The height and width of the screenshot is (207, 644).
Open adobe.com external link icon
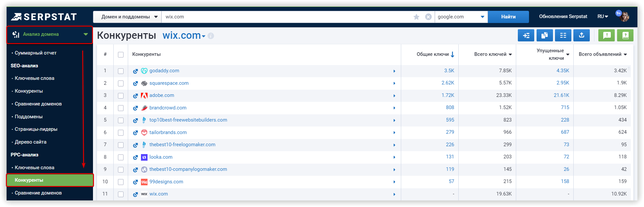[x=135, y=96]
